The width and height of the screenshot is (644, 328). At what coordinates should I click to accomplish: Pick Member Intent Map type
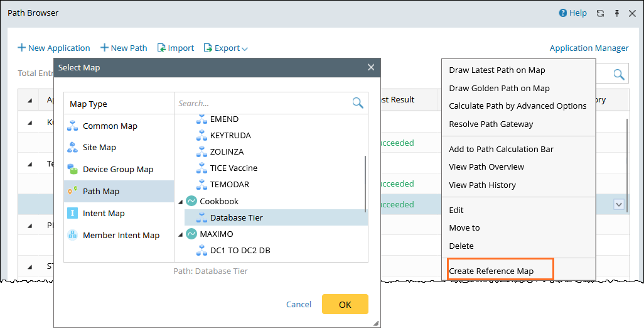[121, 236]
